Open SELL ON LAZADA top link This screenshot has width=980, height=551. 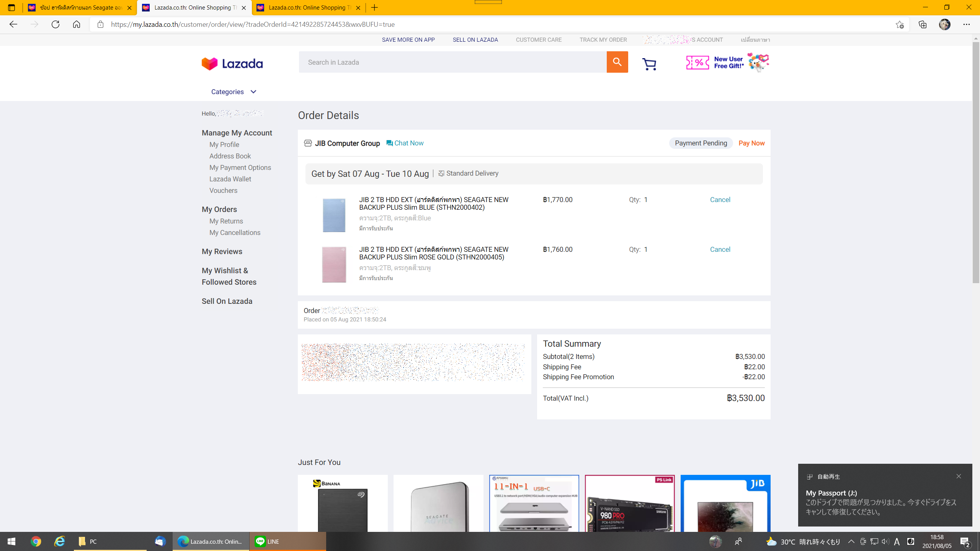pos(475,40)
